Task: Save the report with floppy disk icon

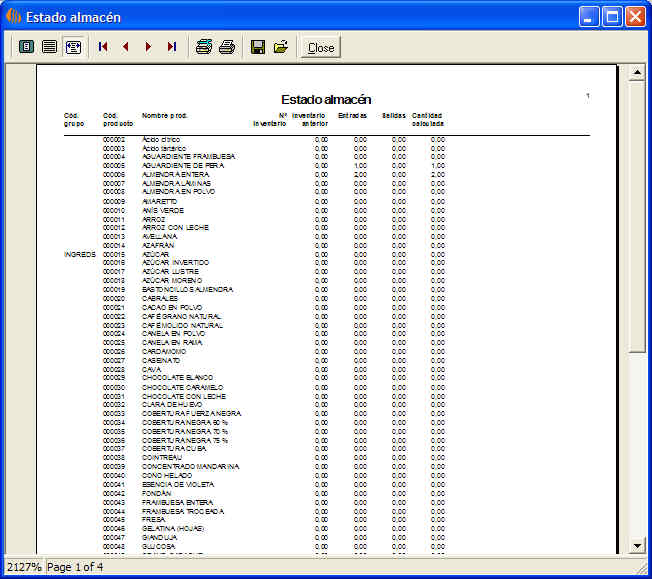Action: coord(258,47)
